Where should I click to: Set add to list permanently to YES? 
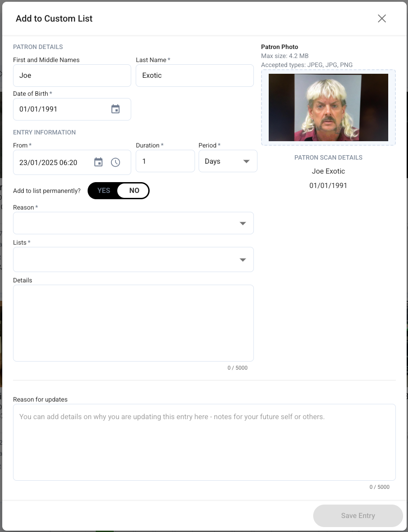pos(103,190)
